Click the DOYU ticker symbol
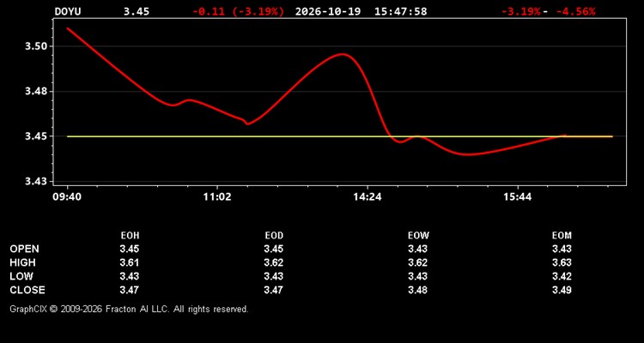This screenshot has height=343, width=644. (x=68, y=11)
